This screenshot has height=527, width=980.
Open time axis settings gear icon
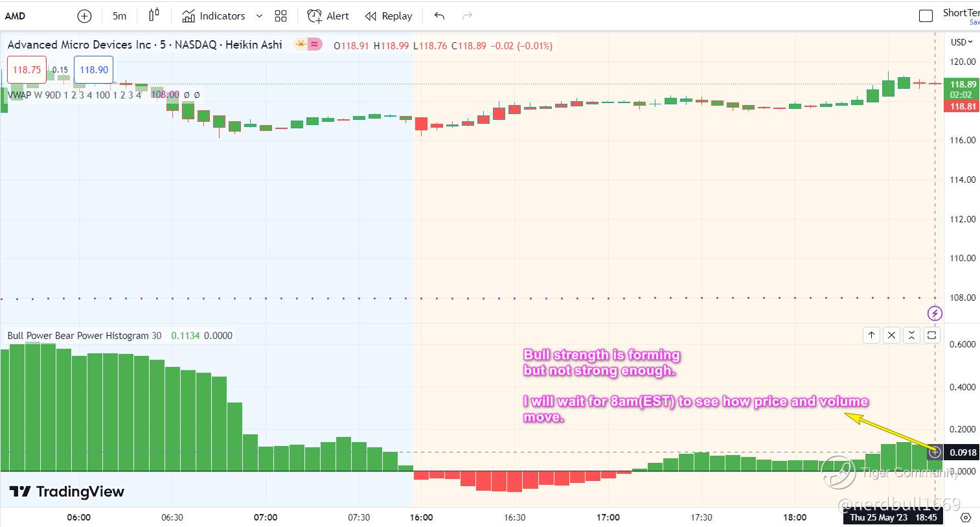pyautogui.click(x=966, y=517)
